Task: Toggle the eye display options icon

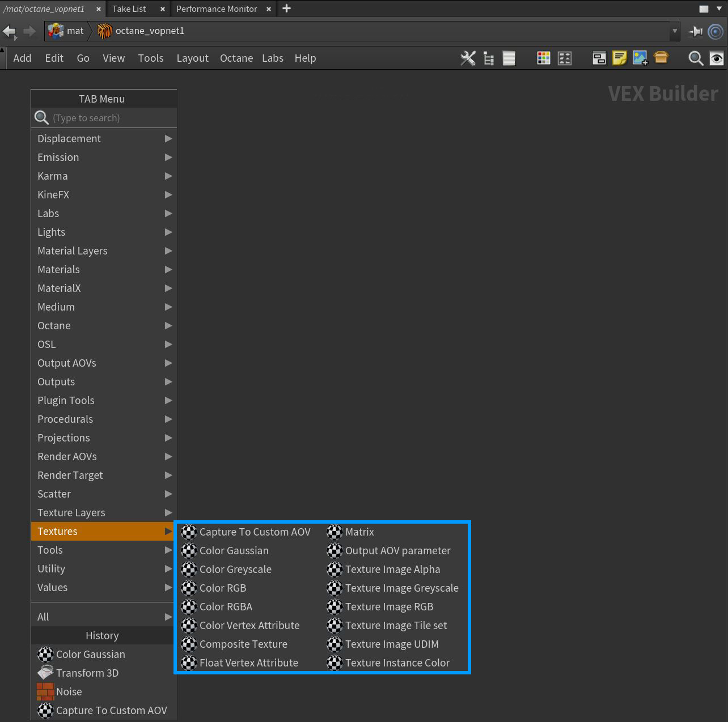Action: point(716,58)
